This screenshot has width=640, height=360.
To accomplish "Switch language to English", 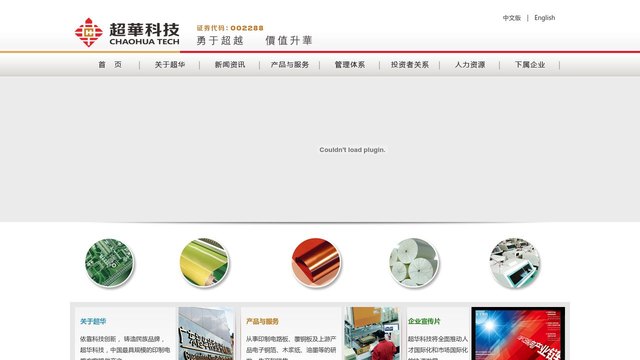I will (544, 18).
